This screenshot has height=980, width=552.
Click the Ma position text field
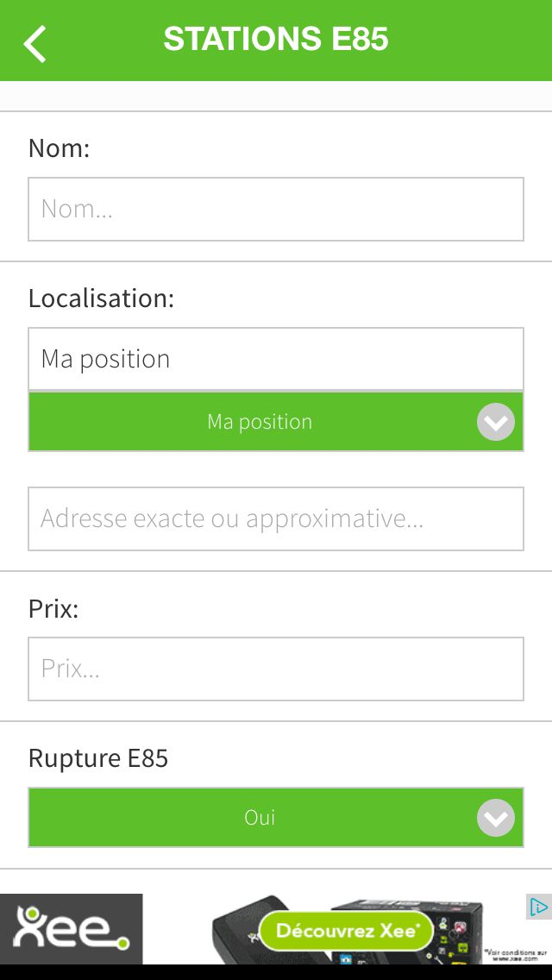click(276, 359)
